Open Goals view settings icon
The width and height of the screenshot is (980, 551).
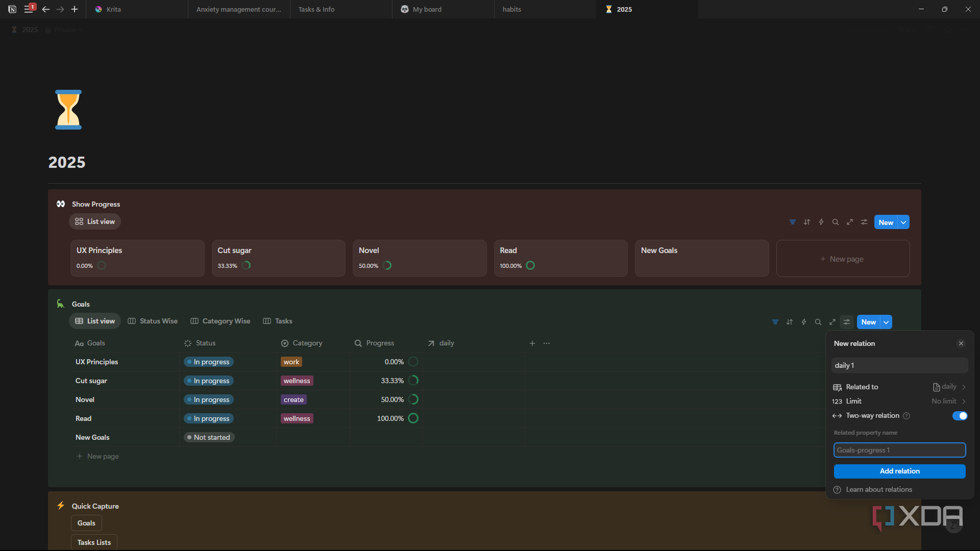pyautogui.click(x=847, y=322)
